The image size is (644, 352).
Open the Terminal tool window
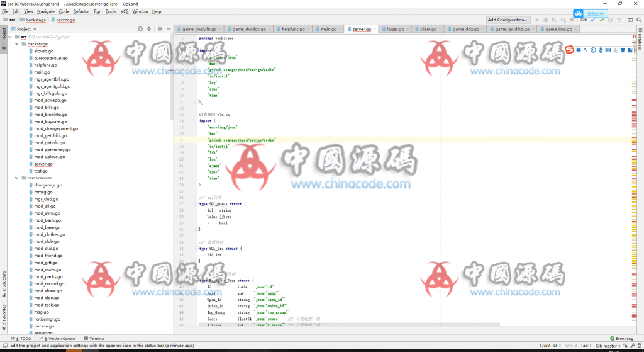[x=94, y=338]
